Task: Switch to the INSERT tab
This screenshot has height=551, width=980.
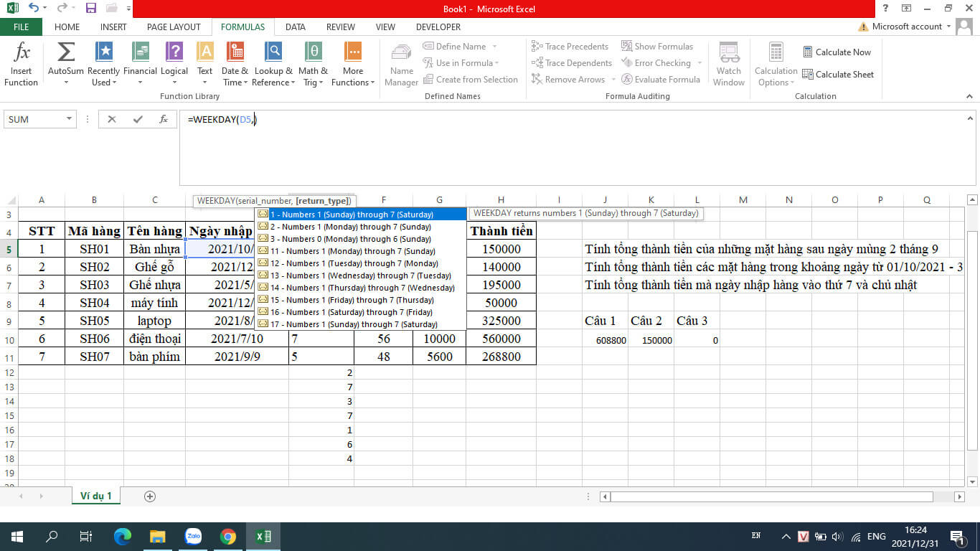Action: point(113,27)
